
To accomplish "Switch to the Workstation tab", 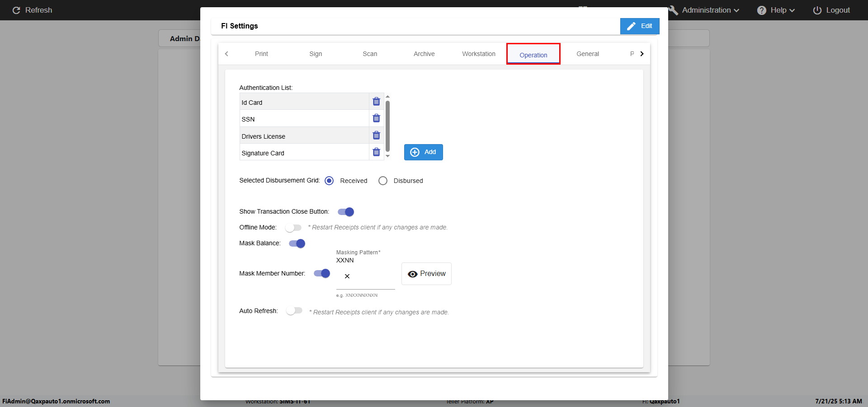I will [x=478, y=54].
